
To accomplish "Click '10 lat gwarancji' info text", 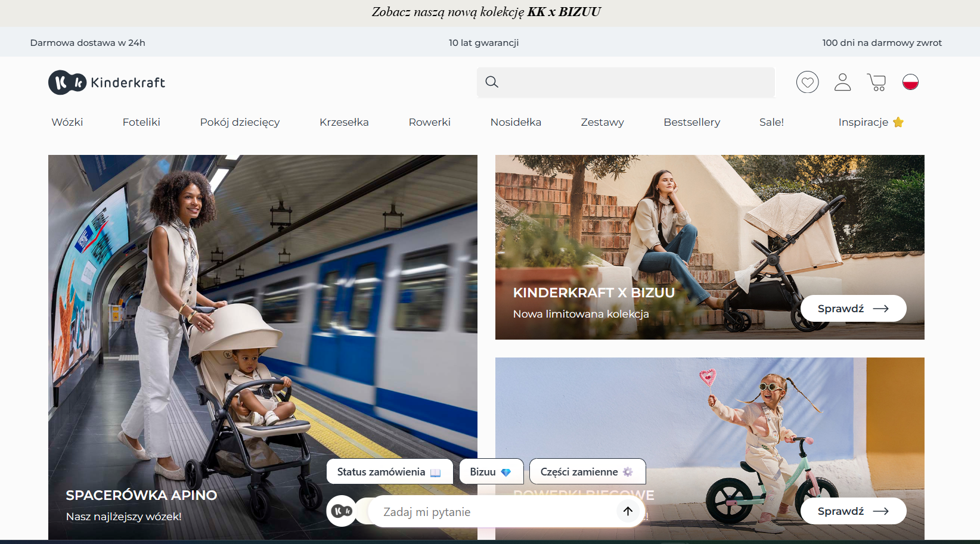I will (x=483, y=43).
